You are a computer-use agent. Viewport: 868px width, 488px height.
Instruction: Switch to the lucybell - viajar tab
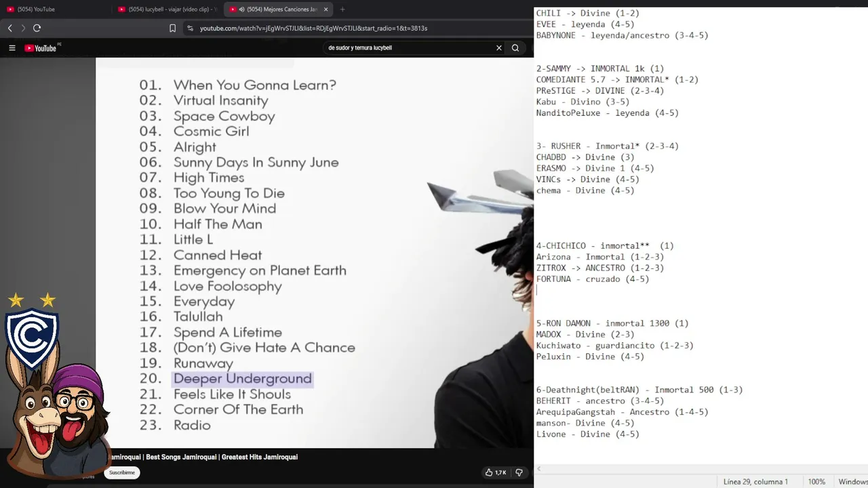coord(167,9)
